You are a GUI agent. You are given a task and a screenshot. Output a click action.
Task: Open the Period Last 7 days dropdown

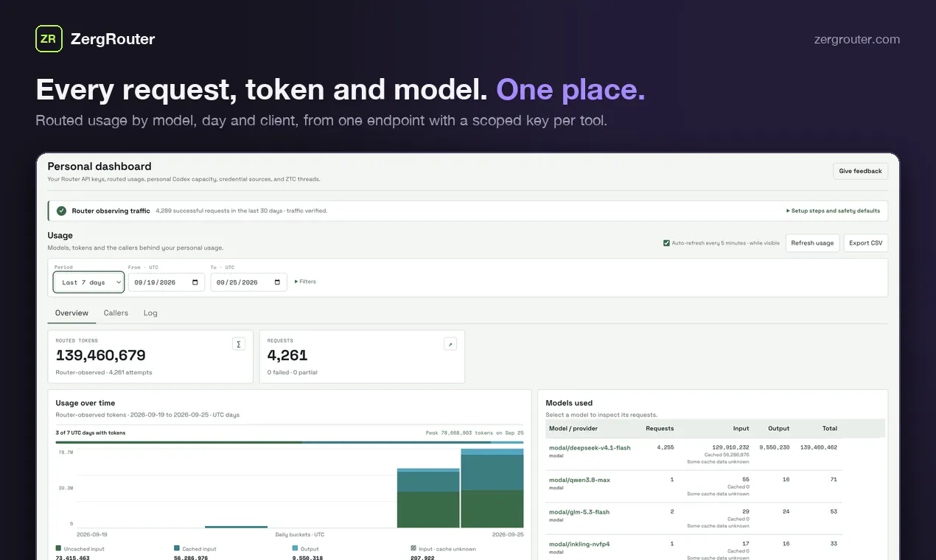point(88,282)
